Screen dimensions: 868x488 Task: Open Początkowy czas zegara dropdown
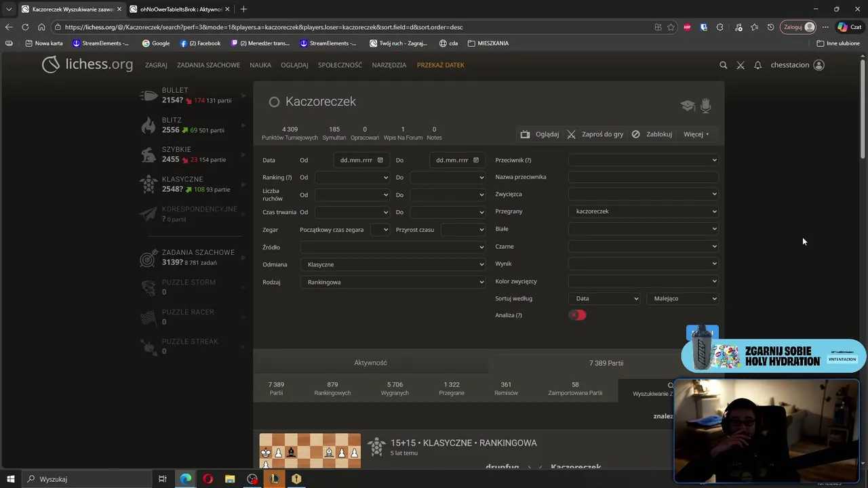pyautogui.click(x=380, y=230)
